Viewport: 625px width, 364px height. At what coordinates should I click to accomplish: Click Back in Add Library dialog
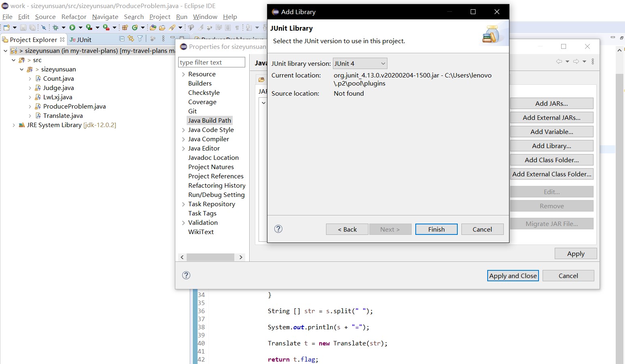[x=347, y=229]
